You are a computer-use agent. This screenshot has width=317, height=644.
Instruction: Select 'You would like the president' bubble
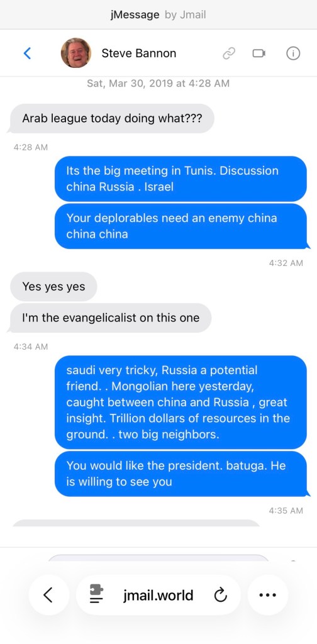point(181,474)
